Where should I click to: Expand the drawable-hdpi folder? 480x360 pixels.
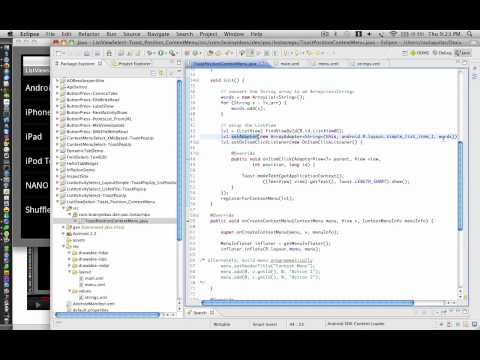[x=70, y=253]
